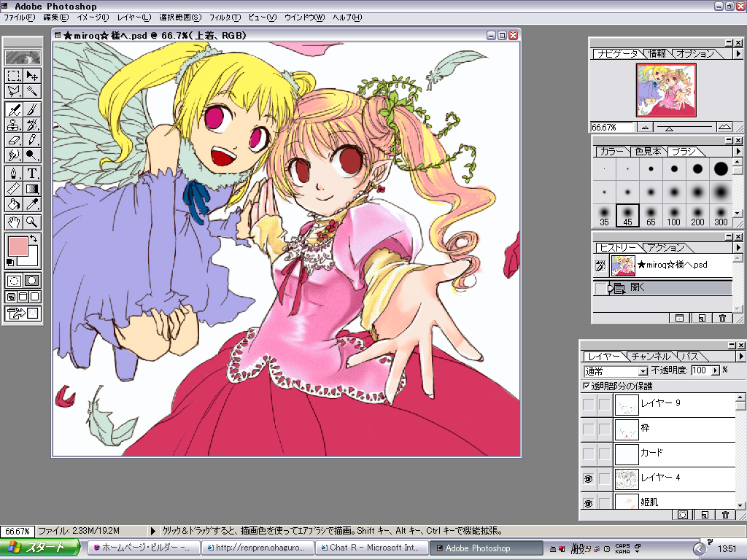The height and width of the screenshot is (560, 747).
Task: Open Brushes panel flyout menu arrow
Action: tap(738, 152)
